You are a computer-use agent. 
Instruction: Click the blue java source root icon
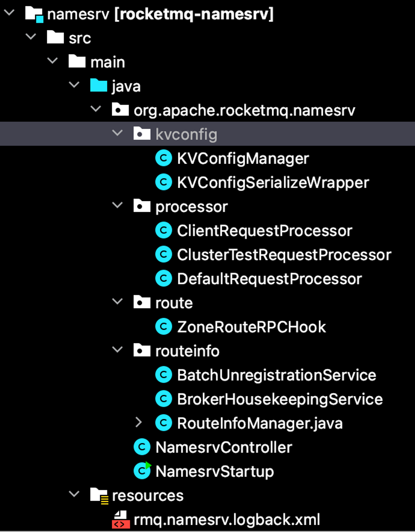tap(99, 85)
